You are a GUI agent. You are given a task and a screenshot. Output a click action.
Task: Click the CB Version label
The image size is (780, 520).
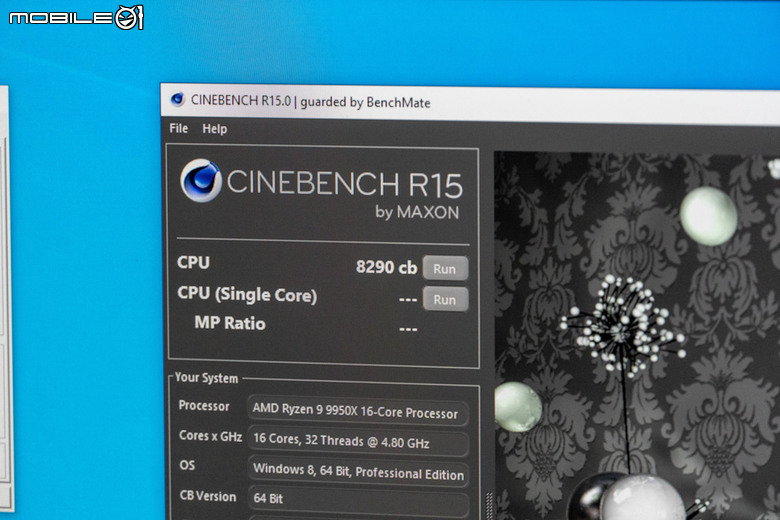pyautogui.click(x=208, y=496)
